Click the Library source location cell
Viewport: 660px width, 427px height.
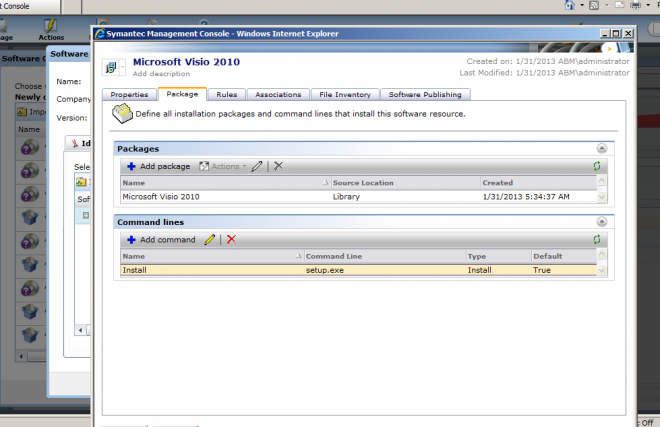click(346, 197)
